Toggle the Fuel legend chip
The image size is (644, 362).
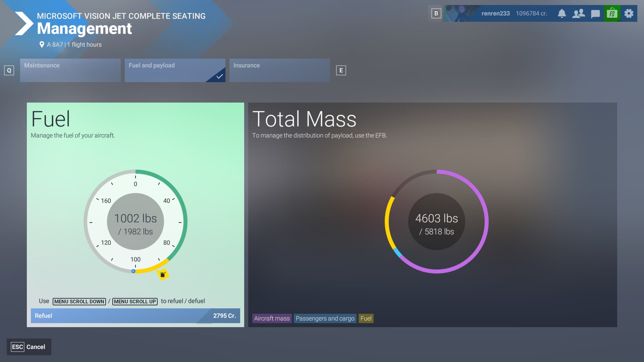pos(366,318)
